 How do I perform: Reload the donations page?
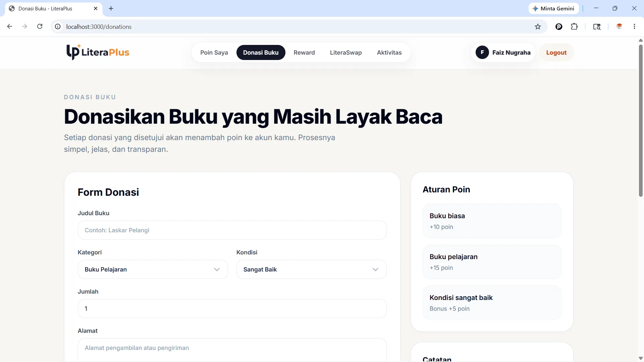tap(40, 26)
